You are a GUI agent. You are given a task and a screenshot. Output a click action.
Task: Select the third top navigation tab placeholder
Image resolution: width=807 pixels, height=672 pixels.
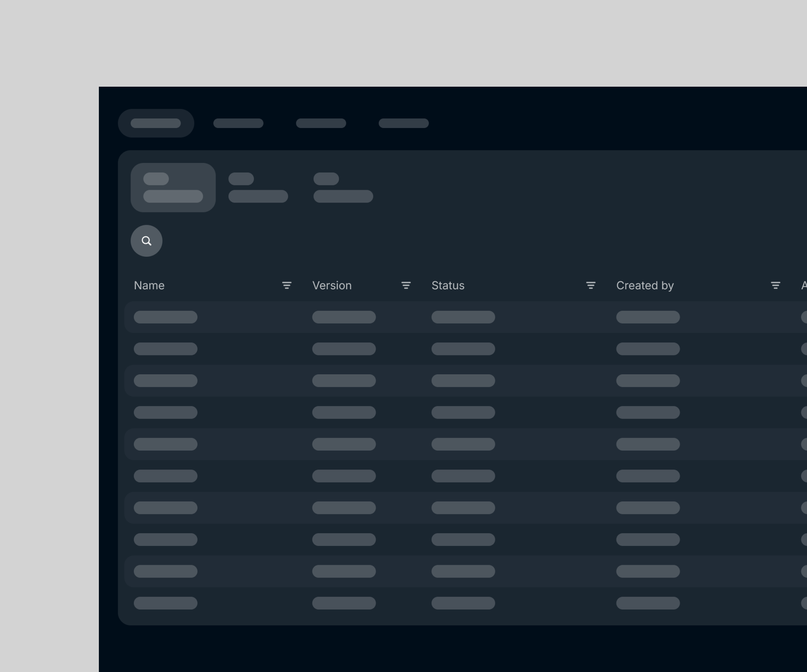pos(321,123)
